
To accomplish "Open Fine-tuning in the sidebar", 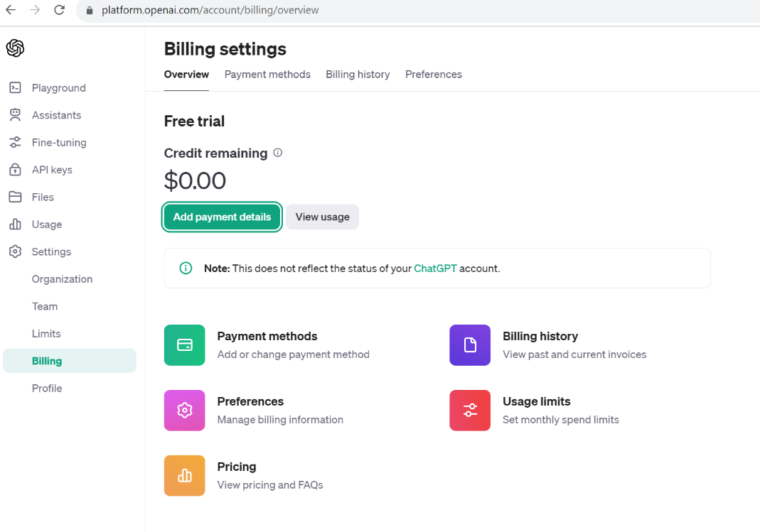I will tap(59, 143).
